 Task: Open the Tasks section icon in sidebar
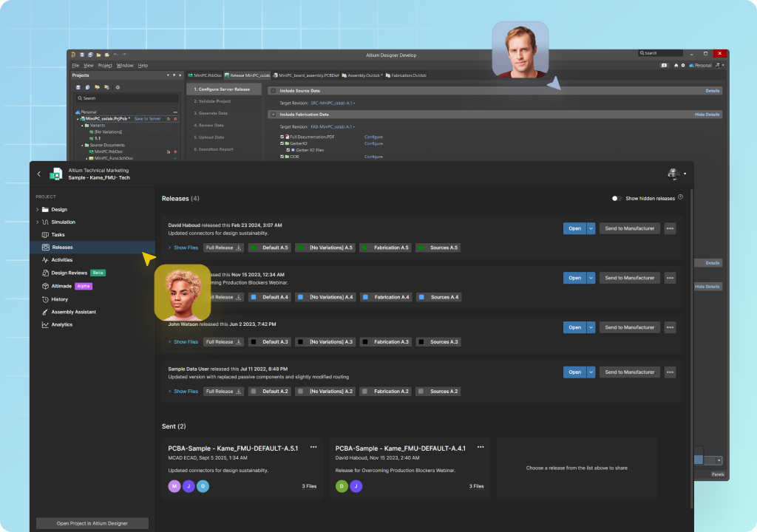pyautogui.click(x=45, y=234)
